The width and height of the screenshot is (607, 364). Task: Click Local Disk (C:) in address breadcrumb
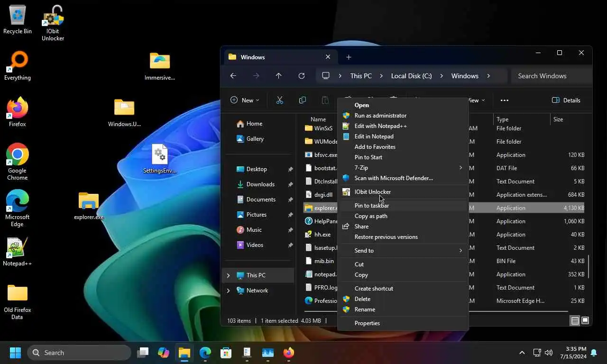pos(411,76)
